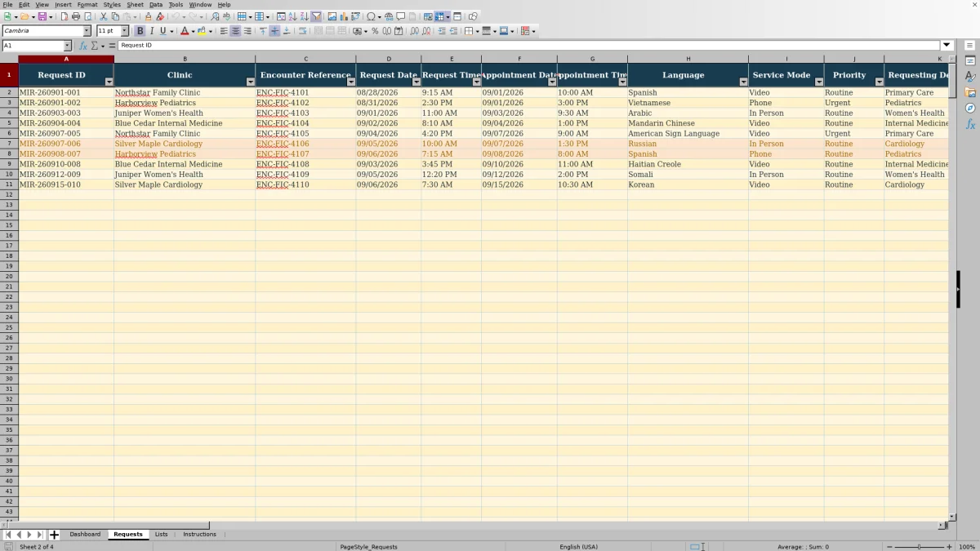
Task: Click the Name Box showing A1
Action: pos(33,46)
